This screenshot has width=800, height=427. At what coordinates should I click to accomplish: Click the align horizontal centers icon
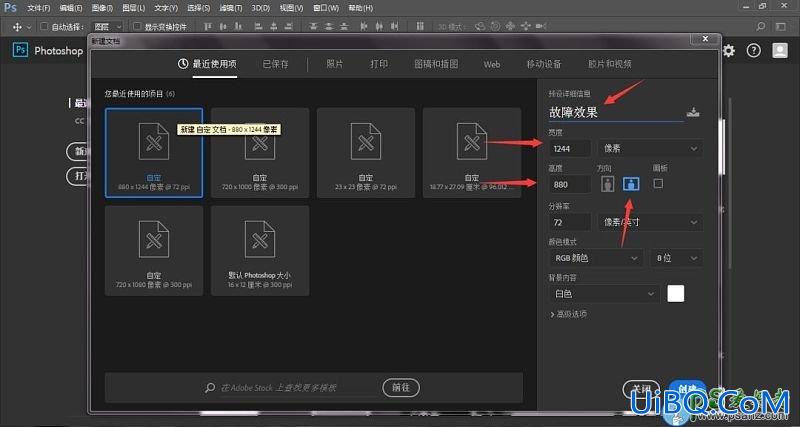(x=274, y=27)
